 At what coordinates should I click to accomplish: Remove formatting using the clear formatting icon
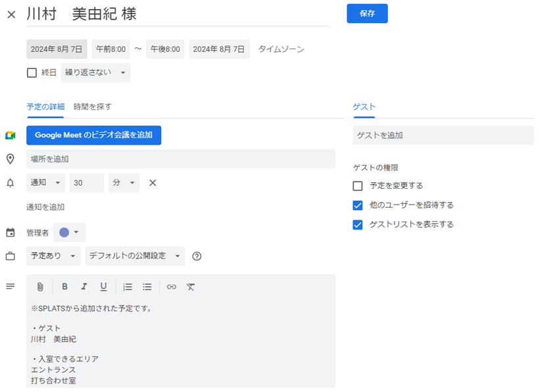coord(191,287)
